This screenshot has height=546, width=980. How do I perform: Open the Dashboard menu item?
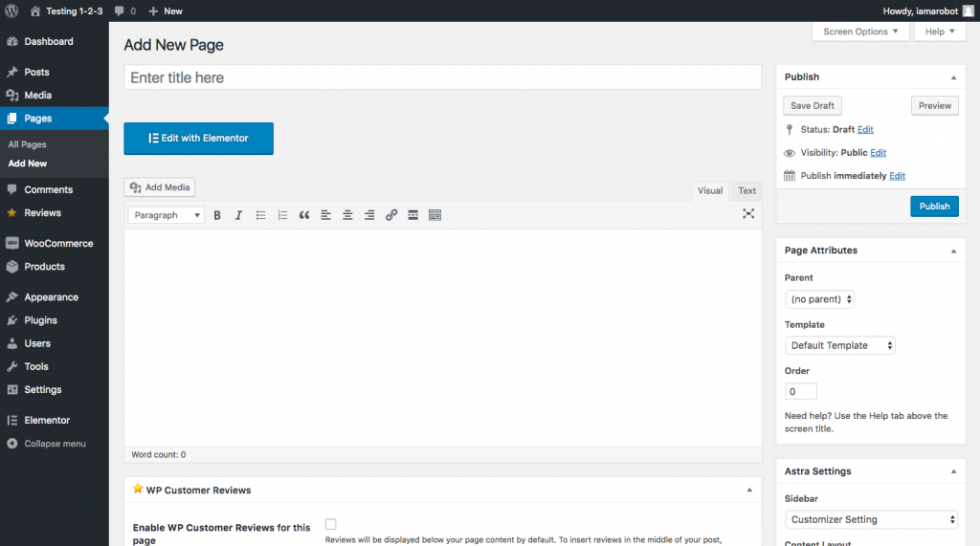click(x=55, y=41)
